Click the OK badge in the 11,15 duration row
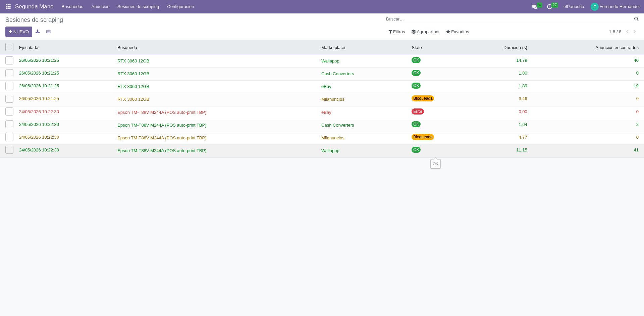 (416, 150)
